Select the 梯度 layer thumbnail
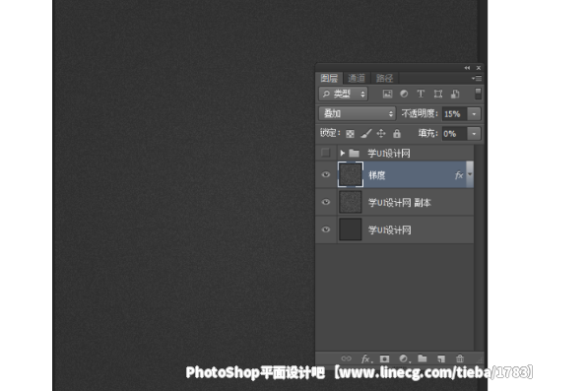The image size is (588, 391). pos(351,174)
